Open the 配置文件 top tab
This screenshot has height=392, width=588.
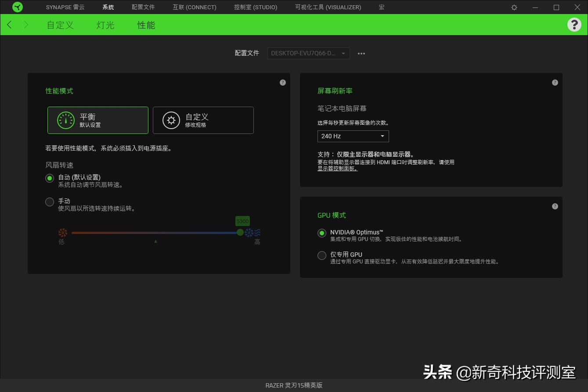(x=143, y=7)
